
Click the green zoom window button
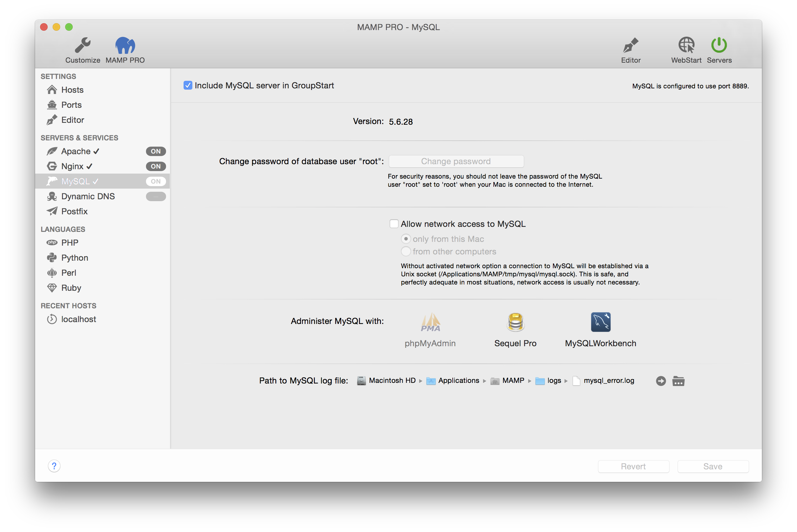click(69, 27)
